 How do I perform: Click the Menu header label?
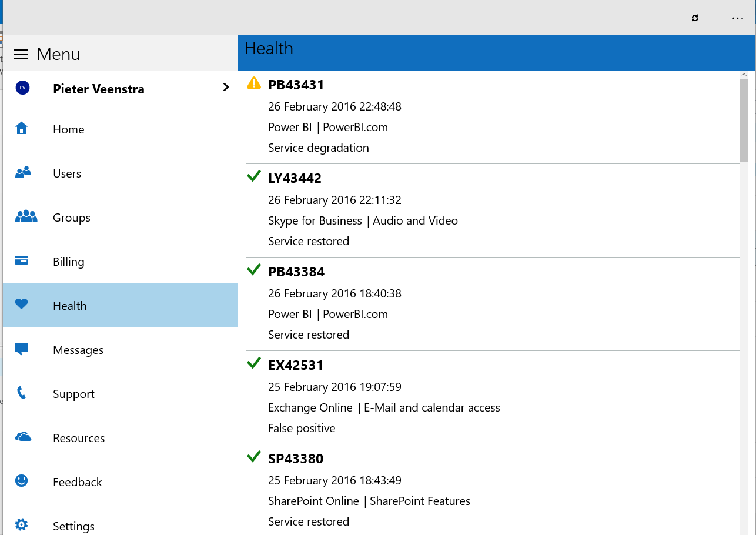pos(59,54)
